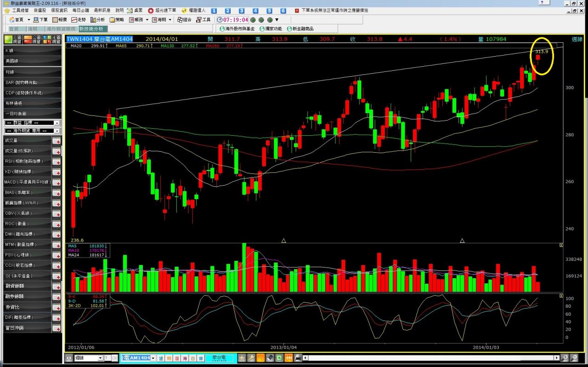Click the plus icon next to 成交量
The image size is (588, 367).
tap(57, 141)
